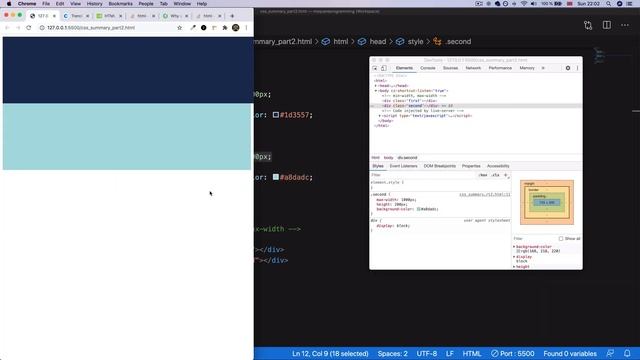
Task: Open macOS Wi-Fi status menu
Action: [x=524, y=4]
